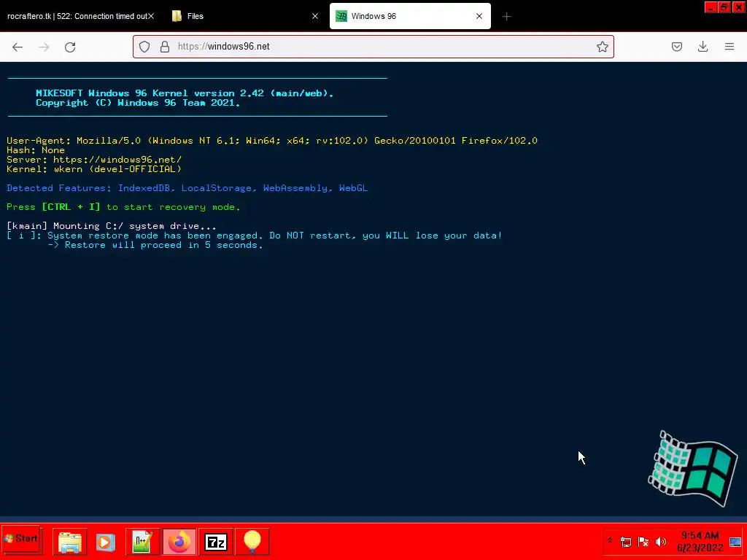Open the light bulb taskbar app
The image size is (747, 560).
click(252, 542)
